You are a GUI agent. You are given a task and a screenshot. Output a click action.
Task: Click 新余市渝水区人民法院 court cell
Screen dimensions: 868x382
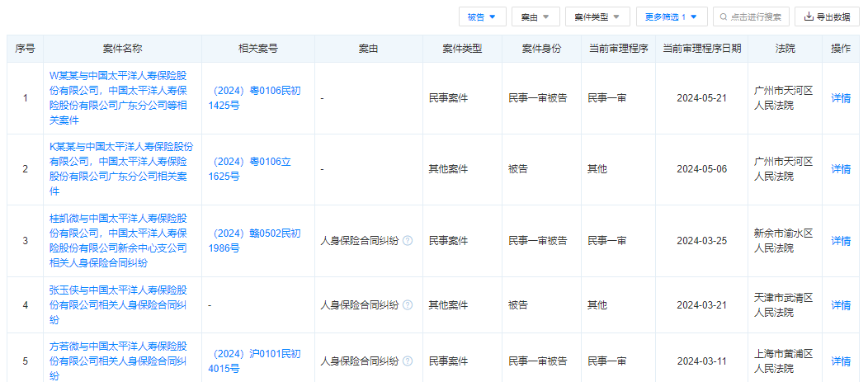[x=784, y=241]
